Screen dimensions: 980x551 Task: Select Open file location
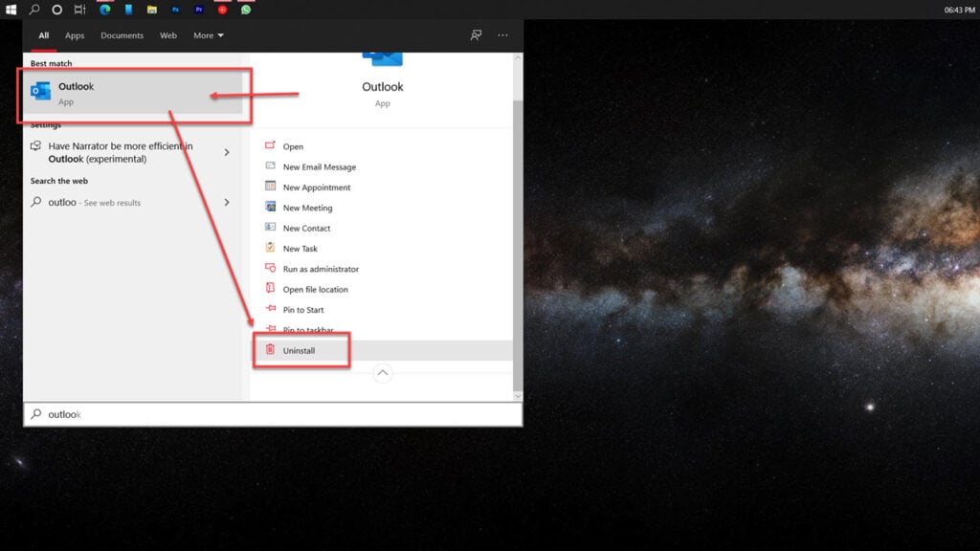click(x=315, y=290)
